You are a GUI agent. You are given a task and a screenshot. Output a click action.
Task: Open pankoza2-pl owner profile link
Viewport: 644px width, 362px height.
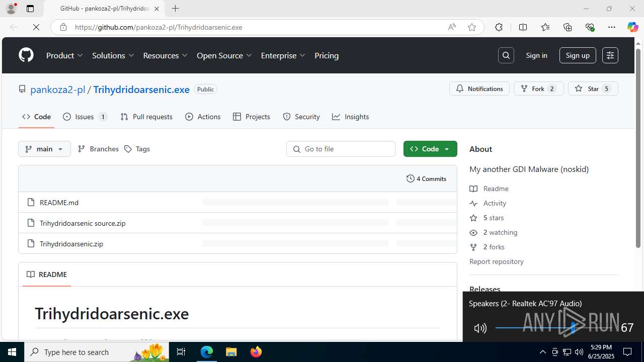point(58,89)
